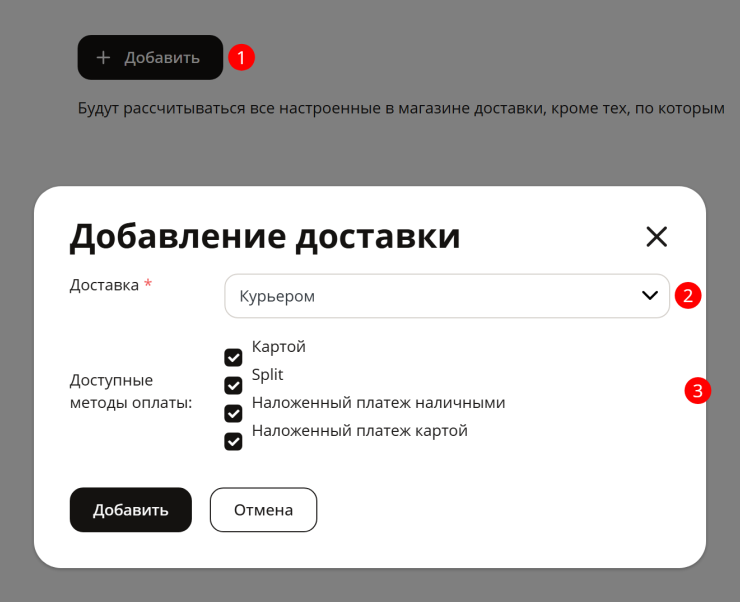
Task: Click the Картой label text
Action: (278, 347)
